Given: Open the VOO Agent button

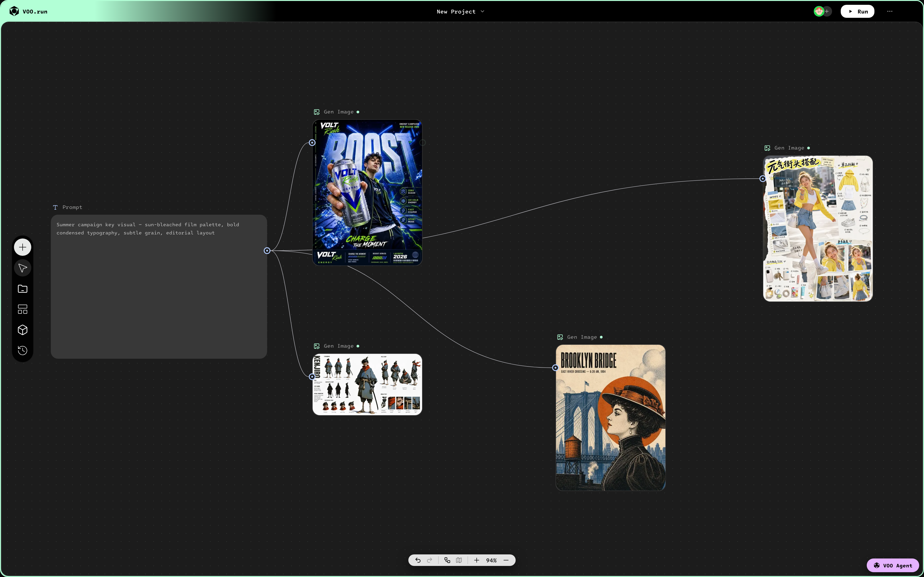Looking at the screenshot, I should (x=893, y=565).
